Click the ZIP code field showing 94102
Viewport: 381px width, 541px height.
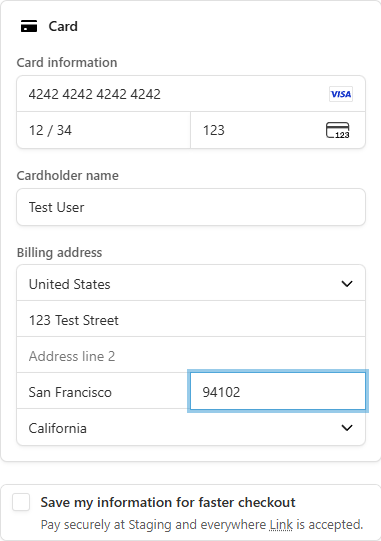[x=278, y=391]
